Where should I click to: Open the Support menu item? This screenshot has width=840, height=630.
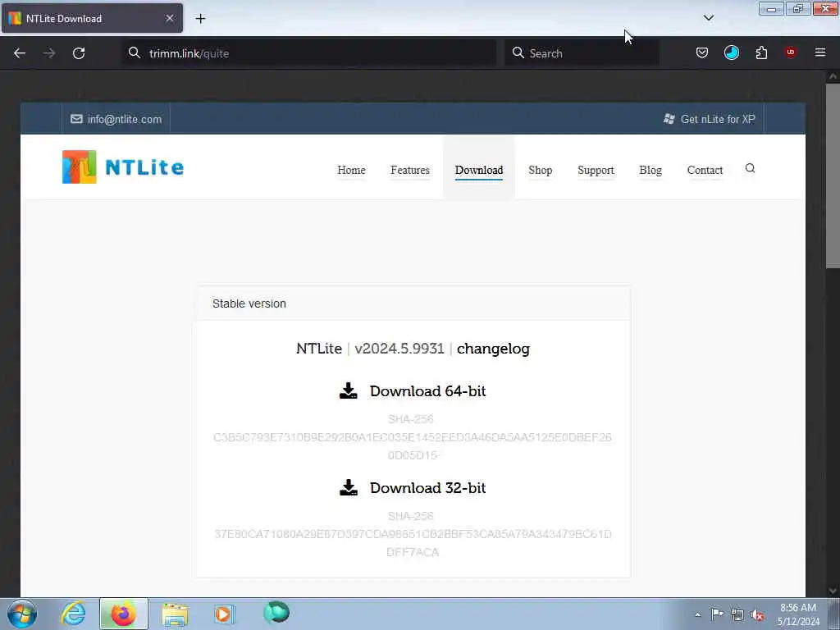pos(596,170)
